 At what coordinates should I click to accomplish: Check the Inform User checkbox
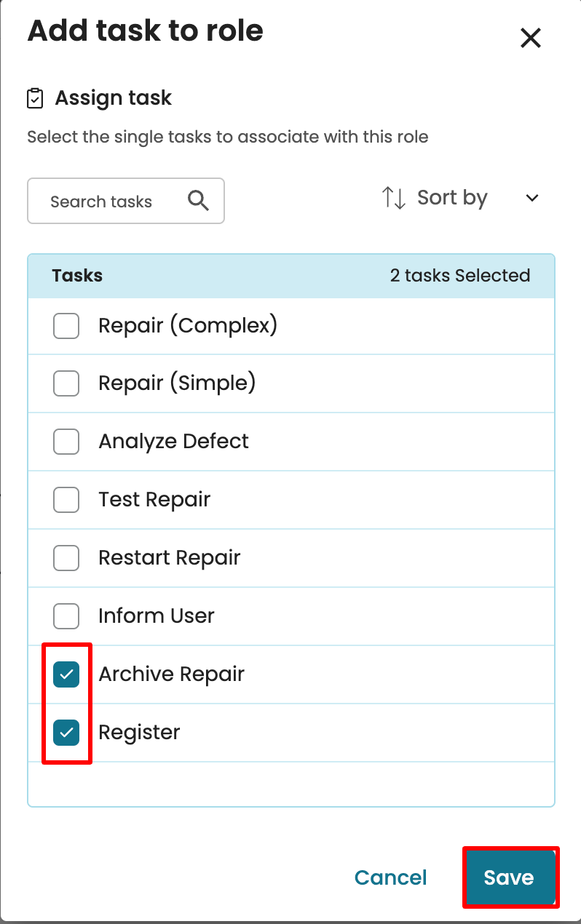point(66,616)
